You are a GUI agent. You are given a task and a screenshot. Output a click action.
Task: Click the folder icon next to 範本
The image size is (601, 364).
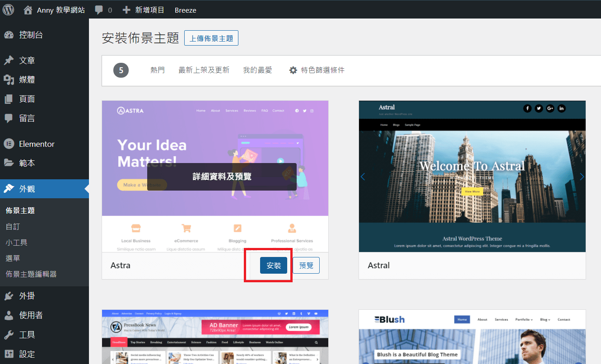point(9,163)
